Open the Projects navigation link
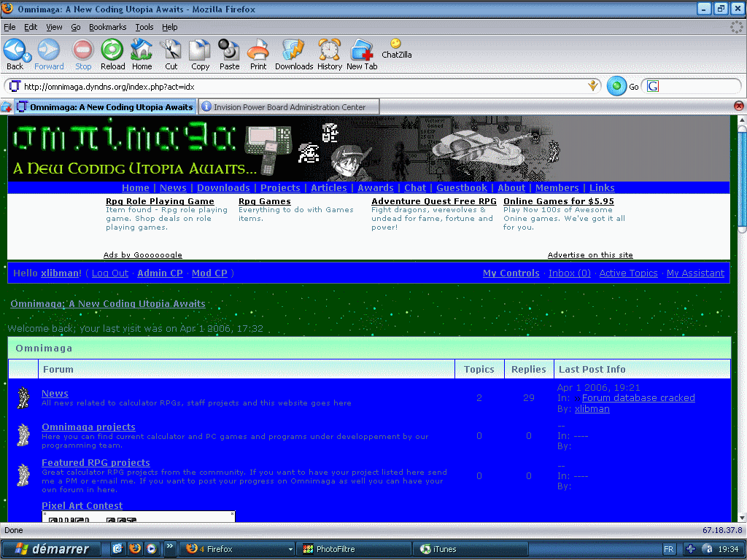This screenshot has width=747, height=560. pyautogui.click(x=280, y=187)
